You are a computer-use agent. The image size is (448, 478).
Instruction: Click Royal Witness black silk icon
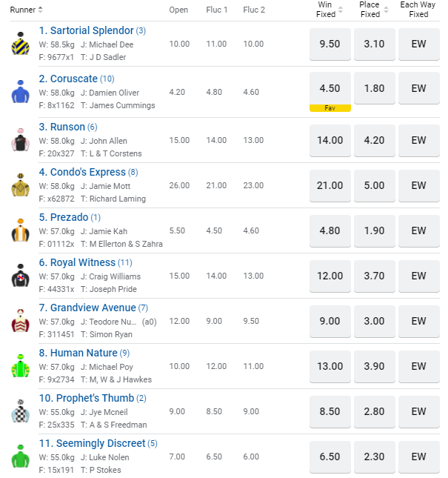pyautogui.click(x=20, y=276)
